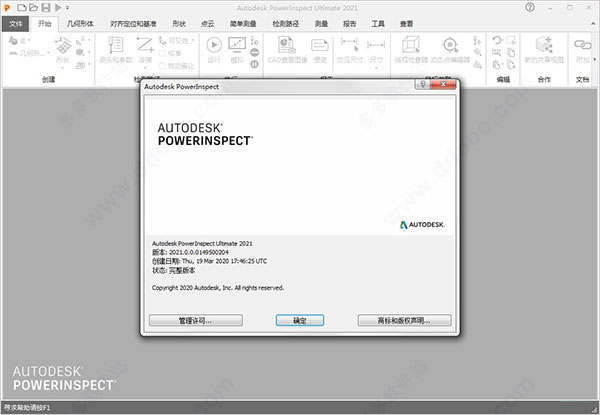The image size is (600, 415).
Task: Open the main window Help circle icon
Action: 530,7
